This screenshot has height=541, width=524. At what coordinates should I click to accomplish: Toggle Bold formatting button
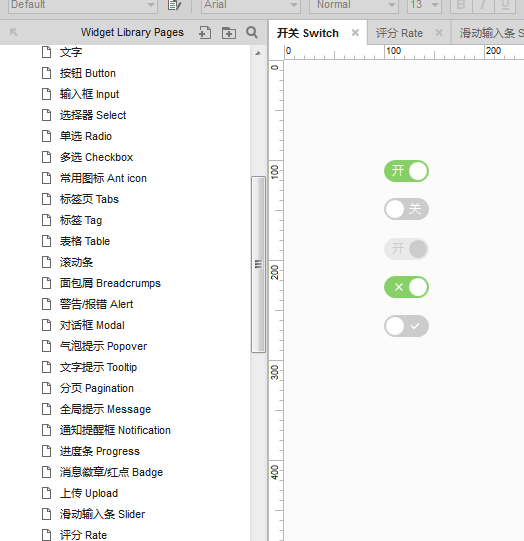coord(461,5)
